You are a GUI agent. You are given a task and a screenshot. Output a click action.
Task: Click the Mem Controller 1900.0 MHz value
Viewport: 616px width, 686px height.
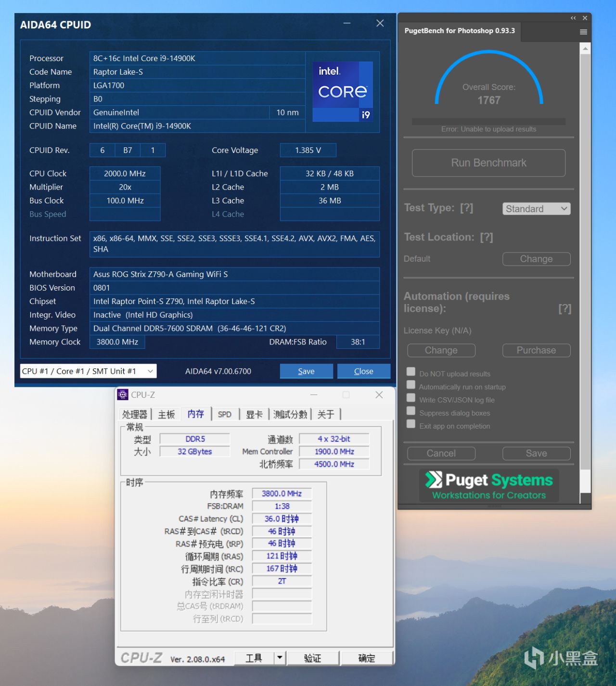tap(334, 452)
